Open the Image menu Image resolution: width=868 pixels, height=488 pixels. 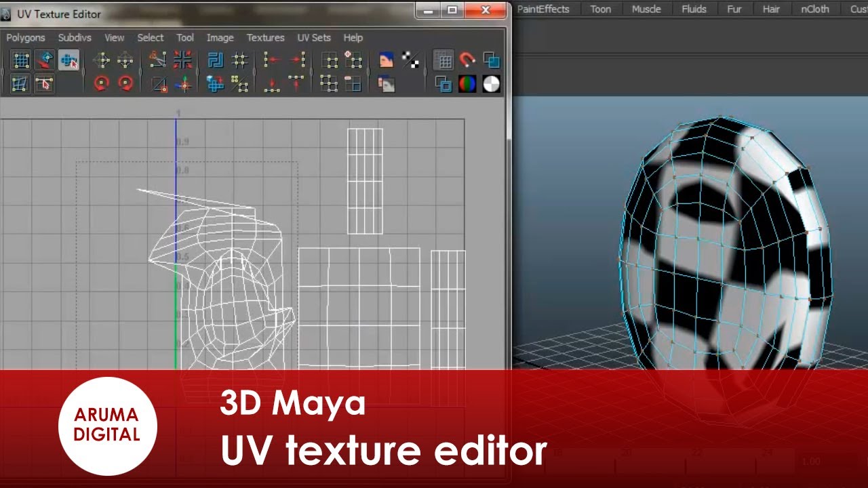(x=220, y=37)
